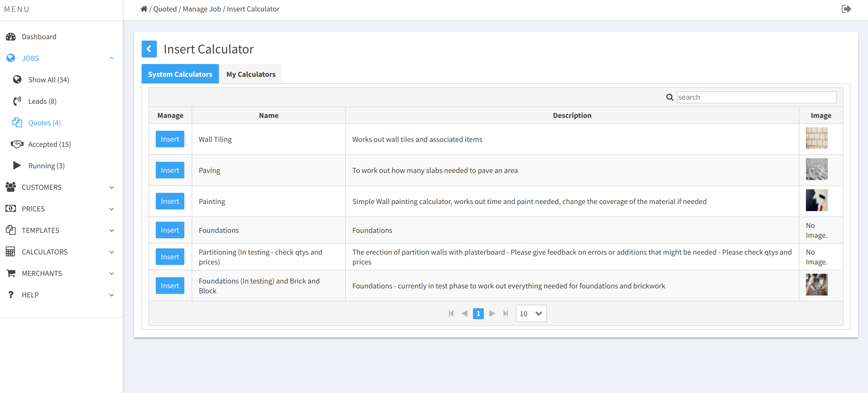Expand the CALCULATORS menu chevron
Image resolution: width=868 pixels, height=393 pixels.
click(x=112, y=252)
